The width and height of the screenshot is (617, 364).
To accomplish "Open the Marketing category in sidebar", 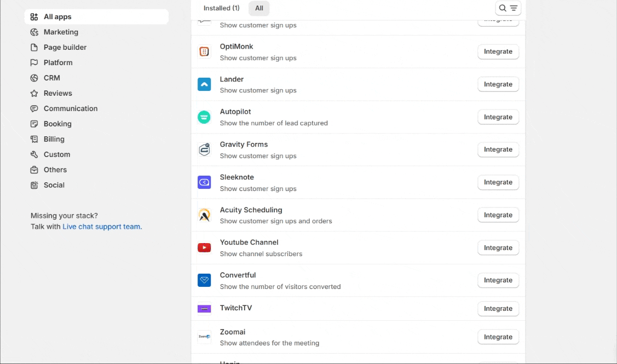I will click(x=61, y=32).
